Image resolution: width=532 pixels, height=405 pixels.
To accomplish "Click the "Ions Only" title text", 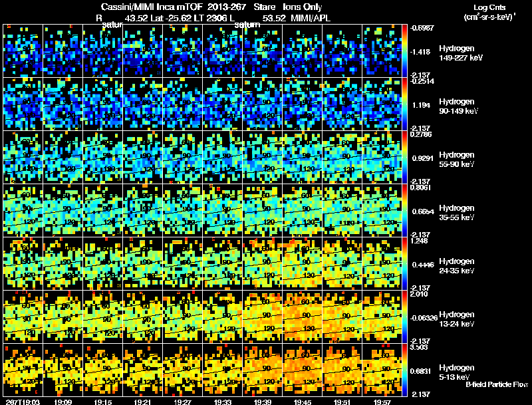I will click(x=303, y=7).
